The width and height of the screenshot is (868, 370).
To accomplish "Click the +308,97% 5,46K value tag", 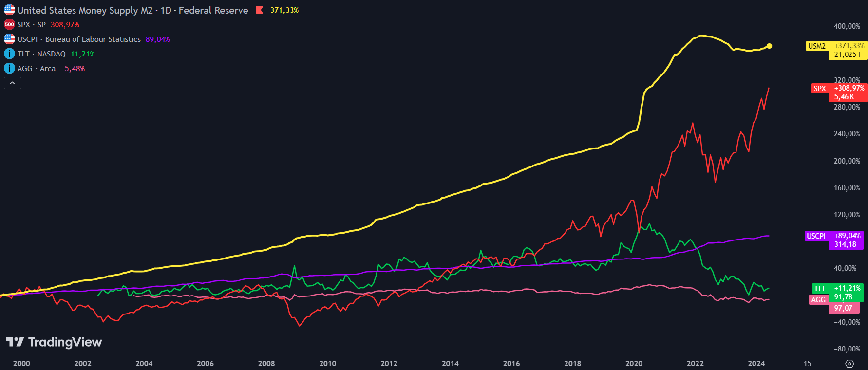I will pos(848,92).
